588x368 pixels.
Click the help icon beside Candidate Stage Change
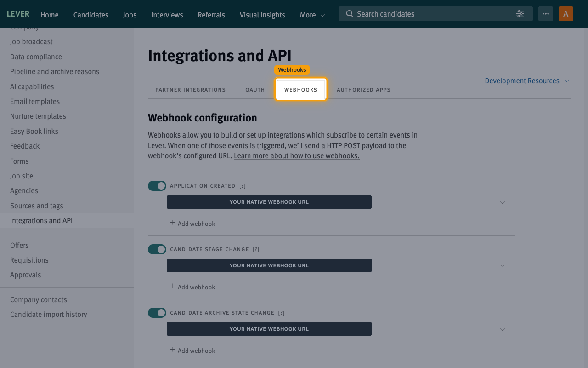pos(256,249)
